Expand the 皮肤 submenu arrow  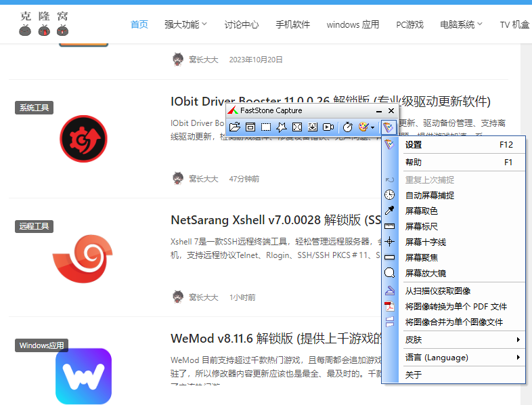click(518, 339)
